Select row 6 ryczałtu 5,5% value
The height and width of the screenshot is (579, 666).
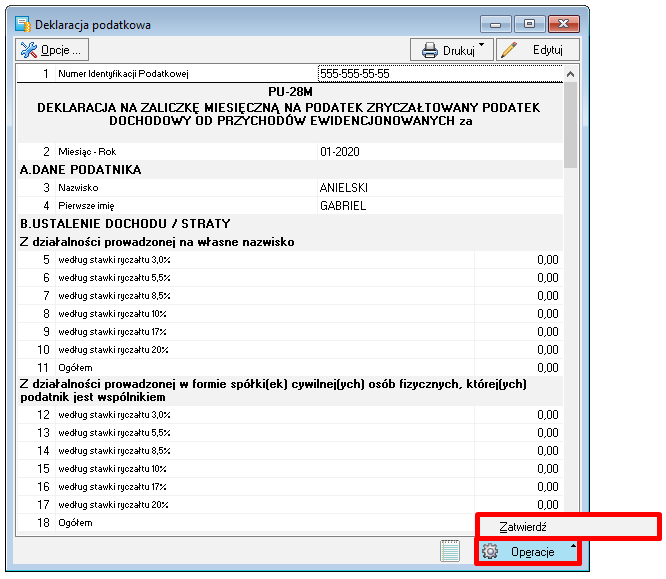(x=519, y=277)
